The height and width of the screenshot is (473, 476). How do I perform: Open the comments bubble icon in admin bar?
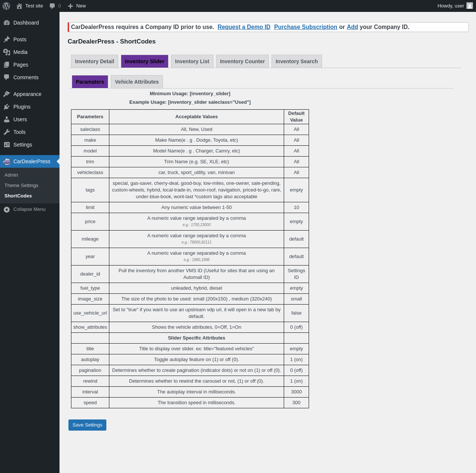point(52,6)
